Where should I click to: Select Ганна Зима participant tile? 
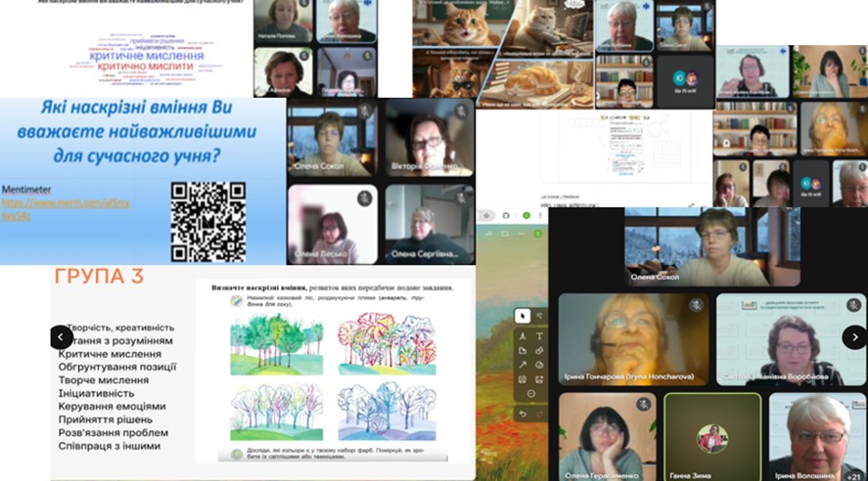(711, 435)
